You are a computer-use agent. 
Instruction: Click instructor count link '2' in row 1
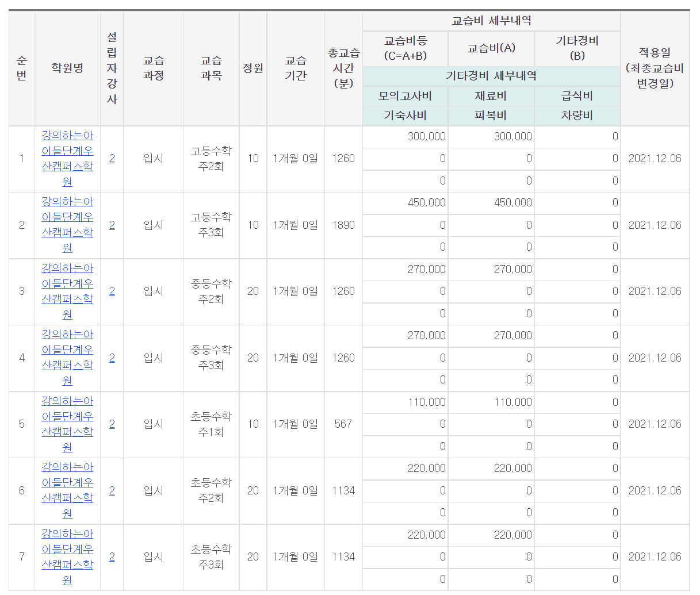click(x=112, y=159)
